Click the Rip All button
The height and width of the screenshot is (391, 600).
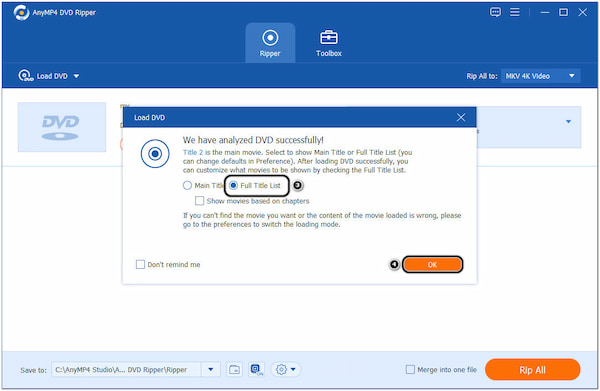pyautogui.click(x=532, y=370)
